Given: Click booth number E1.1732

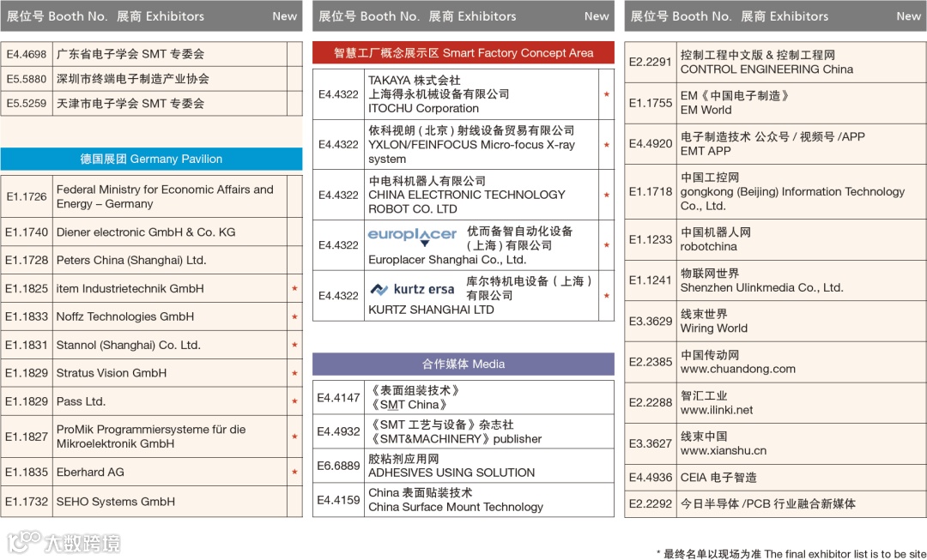Looking at the screenshot, I should [x=27, y=502].
